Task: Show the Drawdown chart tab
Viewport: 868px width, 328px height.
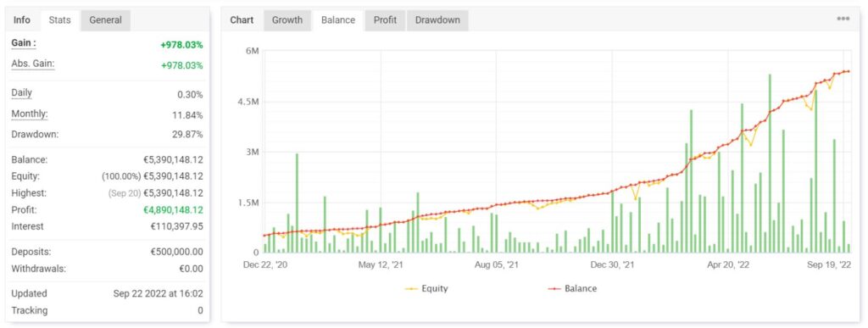Action: (437, 19)
